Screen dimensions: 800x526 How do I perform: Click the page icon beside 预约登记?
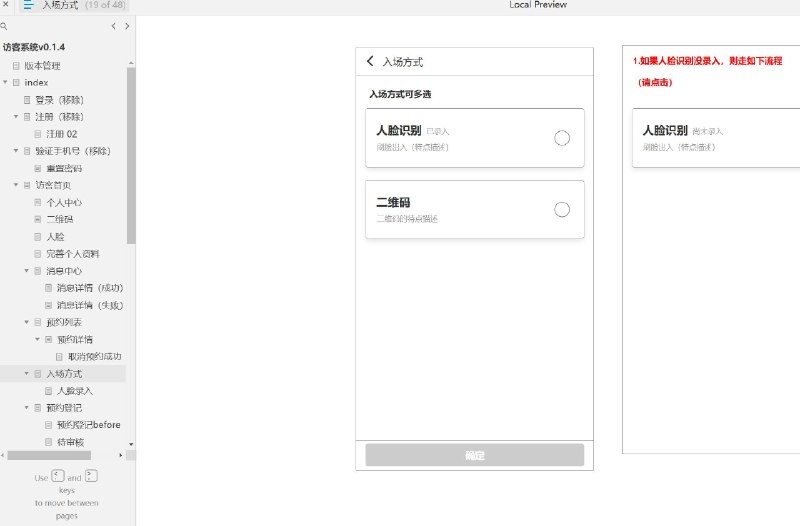(38, 408)
